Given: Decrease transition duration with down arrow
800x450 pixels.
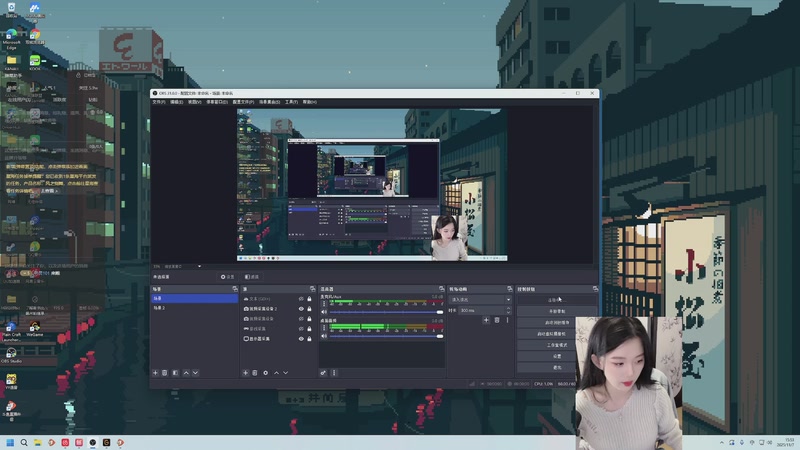Looking at the screenshot, I should (508, 312).
